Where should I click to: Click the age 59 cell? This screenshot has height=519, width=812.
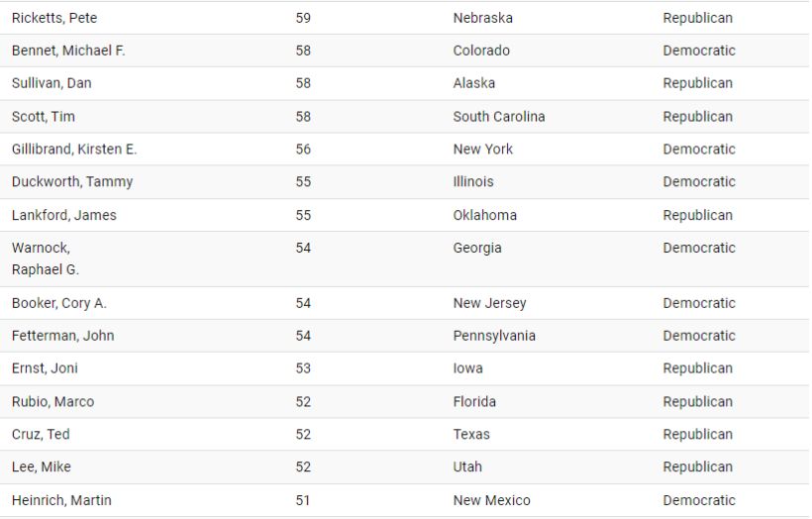303,18
